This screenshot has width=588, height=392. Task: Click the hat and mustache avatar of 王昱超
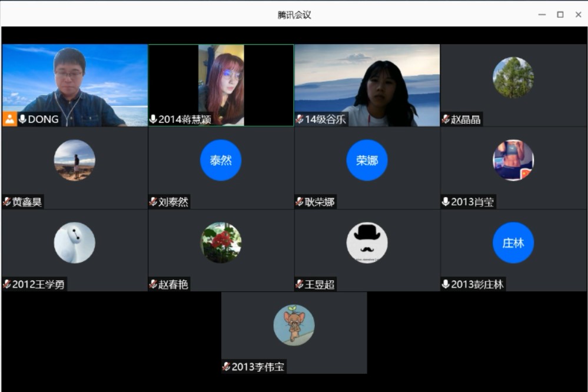coord(367,242)
